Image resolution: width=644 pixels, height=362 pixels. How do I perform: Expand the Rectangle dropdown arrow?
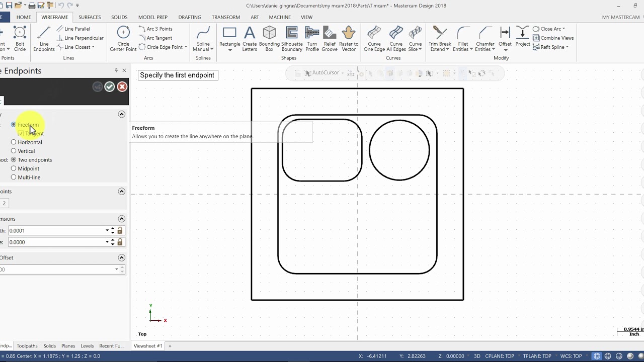click(x=229, y=50)
